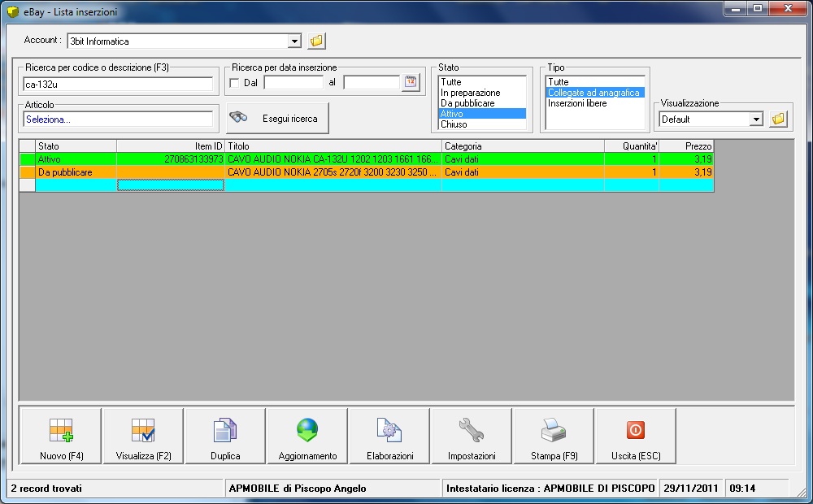Viewport: 813px width, 504px height.
Task: Select Collegate ad anagrafica in Tipo list
Action: tap(595, 93)
